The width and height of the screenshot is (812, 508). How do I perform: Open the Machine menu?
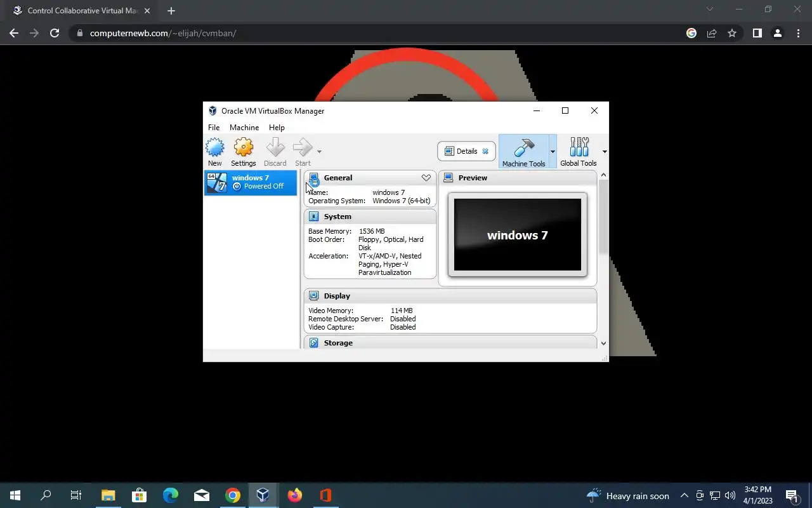point(244,128)
